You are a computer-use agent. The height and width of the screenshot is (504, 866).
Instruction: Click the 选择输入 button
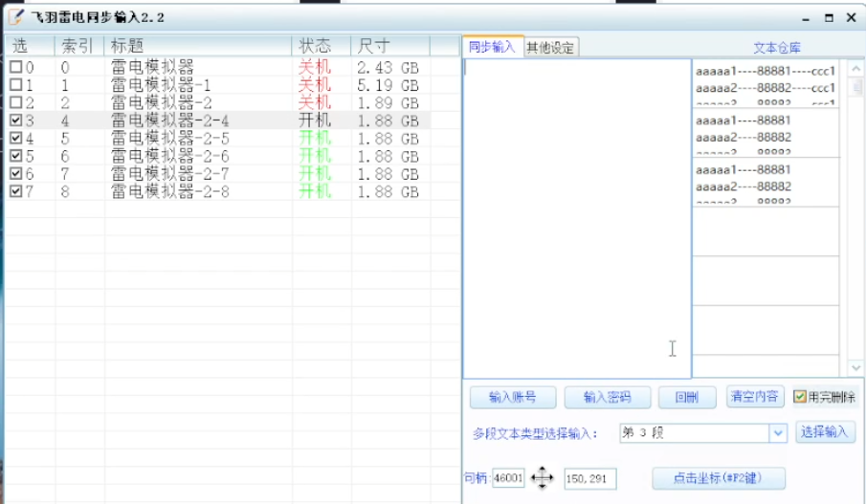coord(824,432)
